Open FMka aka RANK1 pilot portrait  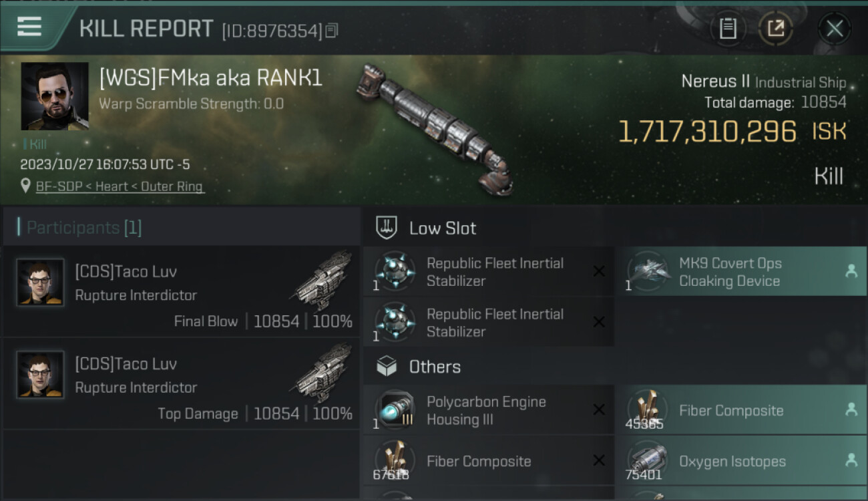coord(55,96)
